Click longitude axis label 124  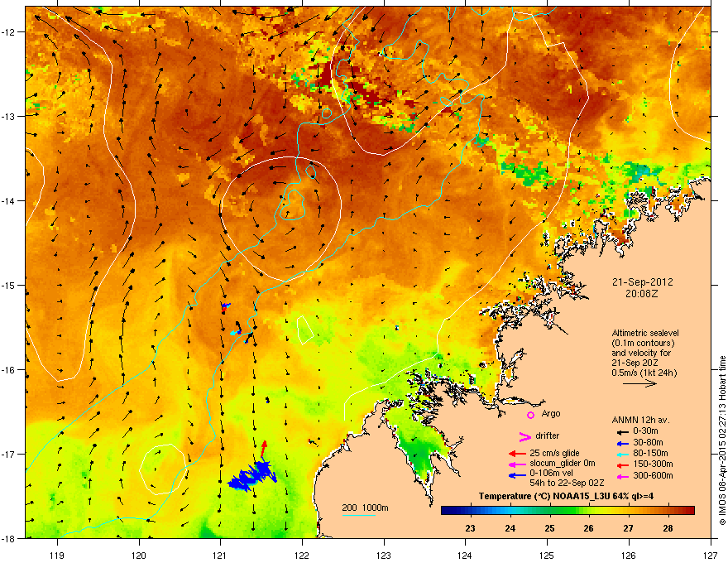pos(465,555)
